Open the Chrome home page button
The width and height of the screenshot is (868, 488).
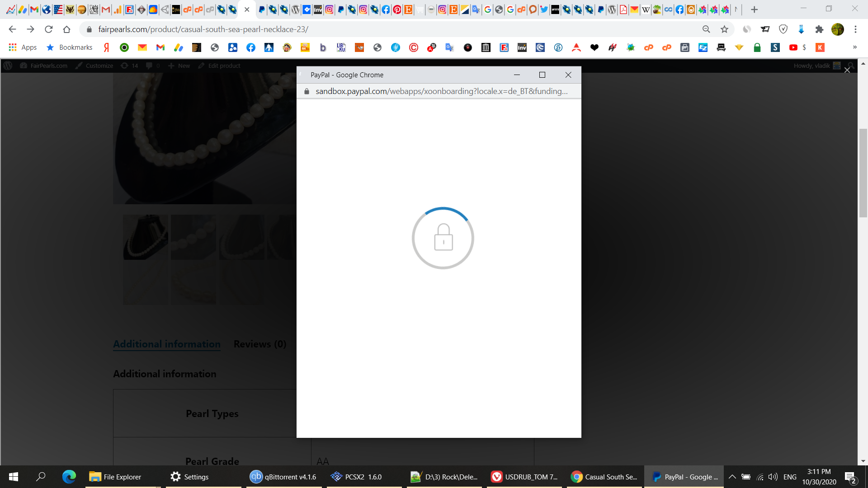click(x=66, y=29)
